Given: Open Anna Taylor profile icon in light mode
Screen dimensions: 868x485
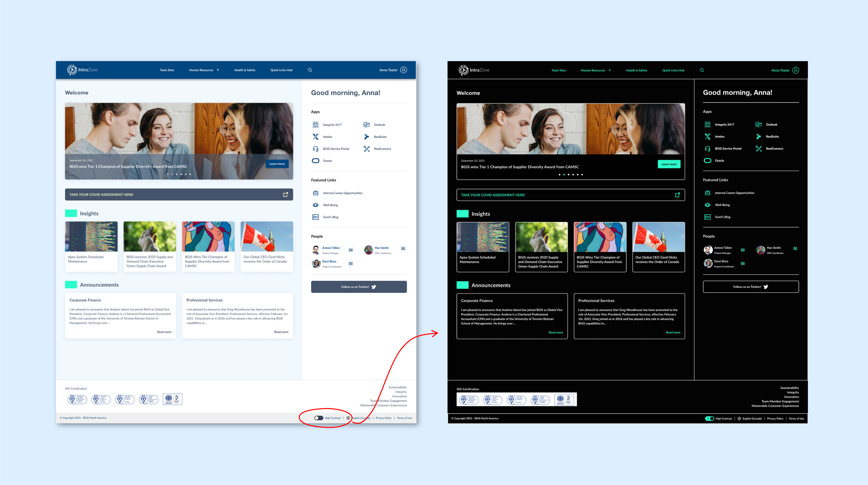Looking at the screenshot, I should coord(403,70).
